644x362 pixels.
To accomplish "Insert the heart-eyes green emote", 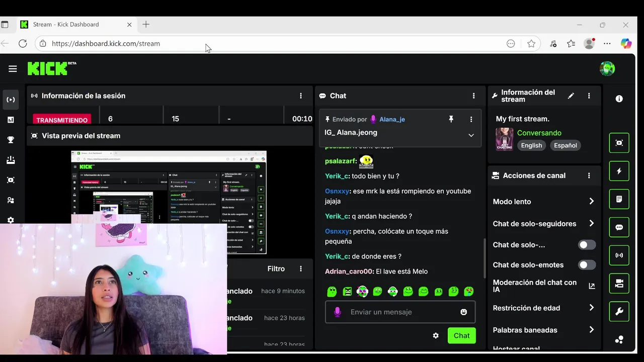I will pos(468,291).
